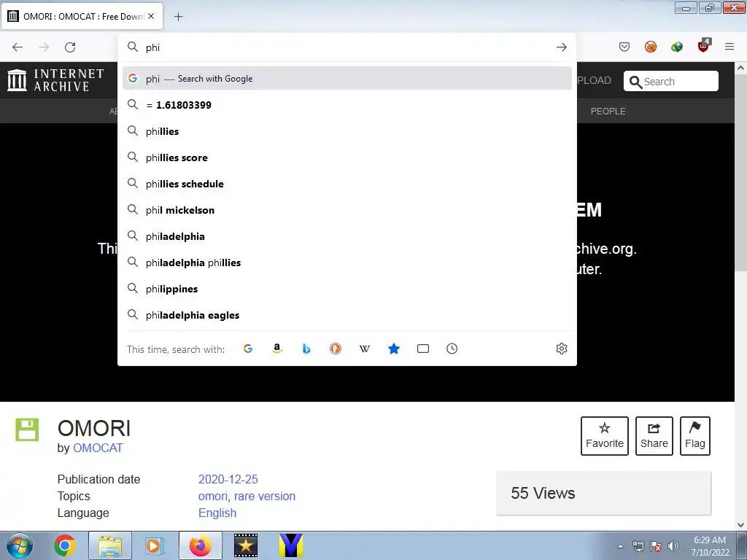Viewport: 747px width, 560px height.
Task: Choose the 'phillies score' suggestion
Action: [347, 157]
